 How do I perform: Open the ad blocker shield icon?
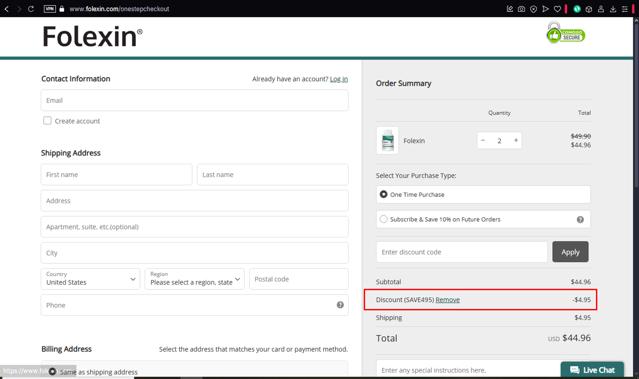click(x=533, y=9)
